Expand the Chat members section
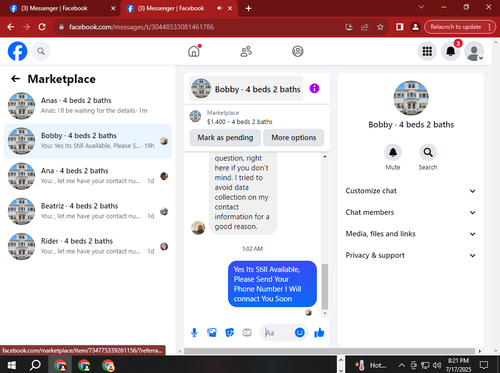500x373 pixels. click(411, 212)
